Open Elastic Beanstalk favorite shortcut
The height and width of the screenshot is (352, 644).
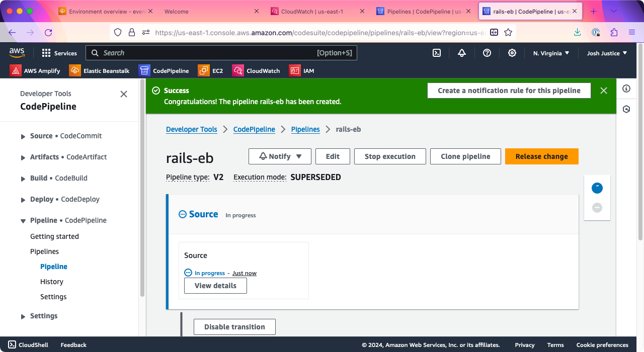click(100, 70)
